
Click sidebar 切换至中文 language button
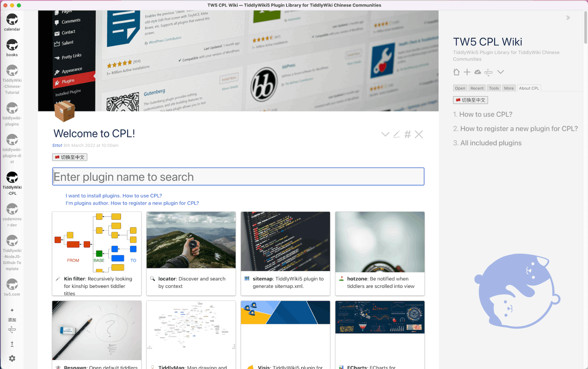470,100
